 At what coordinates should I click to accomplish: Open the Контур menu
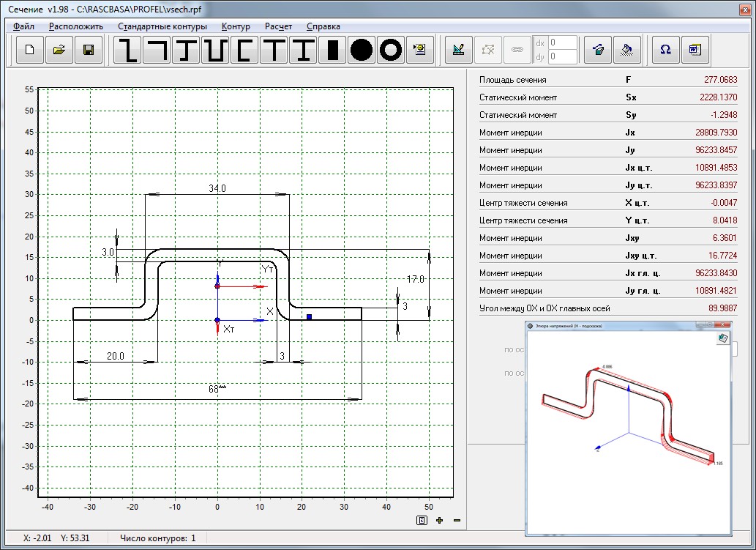click(x=236, y=26)
